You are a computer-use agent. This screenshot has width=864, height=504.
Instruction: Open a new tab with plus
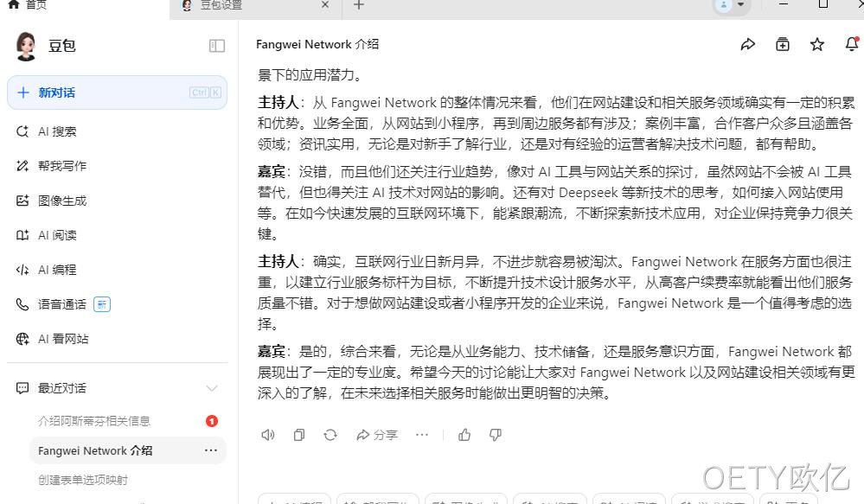tap(359, 5)
